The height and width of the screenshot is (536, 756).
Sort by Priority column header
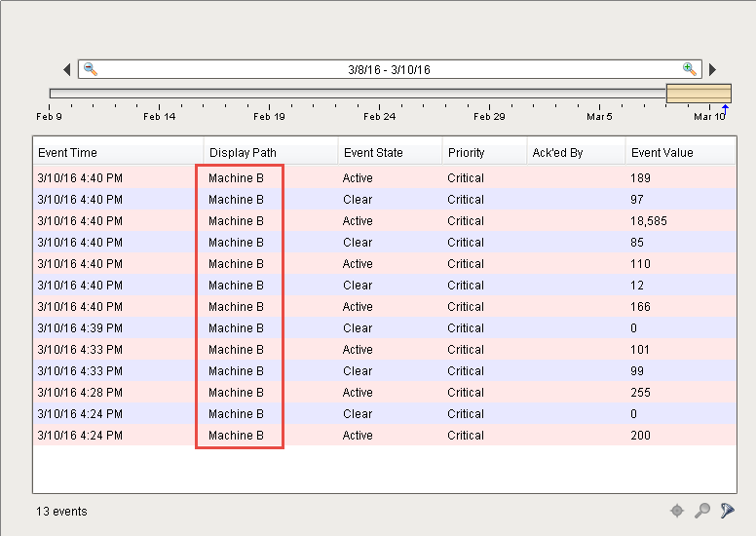click(484, 152)
